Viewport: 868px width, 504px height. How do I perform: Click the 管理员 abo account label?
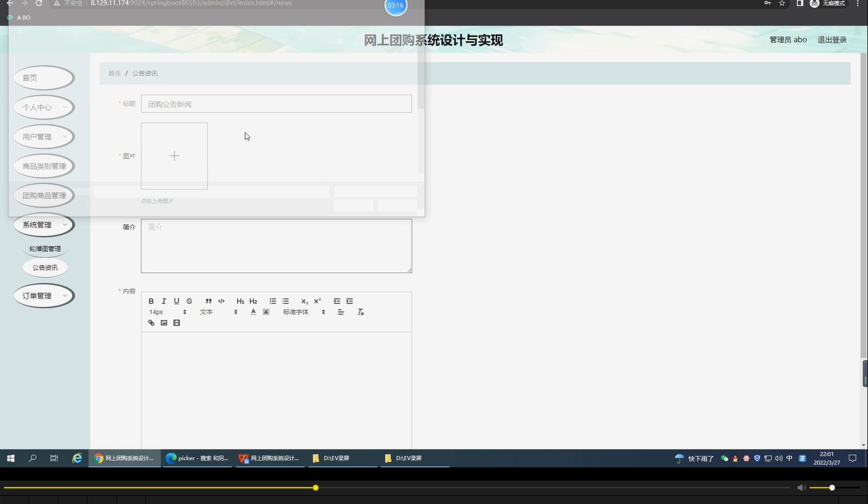click(788, 40)
